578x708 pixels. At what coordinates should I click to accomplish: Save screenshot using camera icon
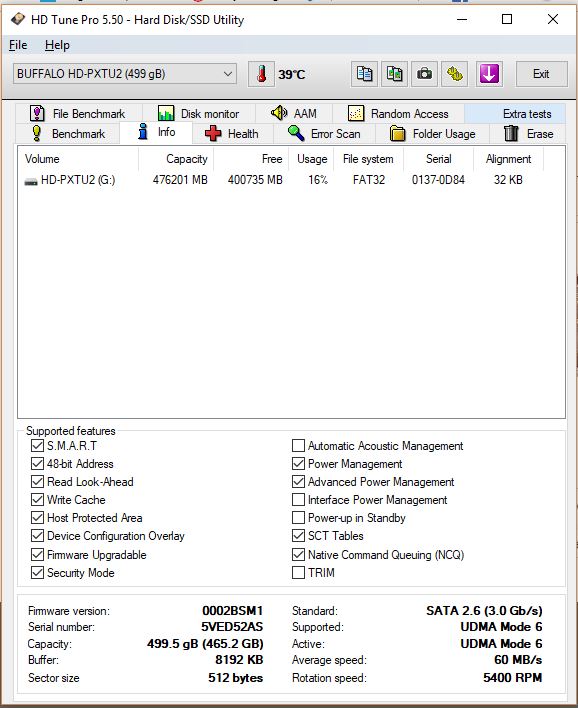(x=424, y=74)
